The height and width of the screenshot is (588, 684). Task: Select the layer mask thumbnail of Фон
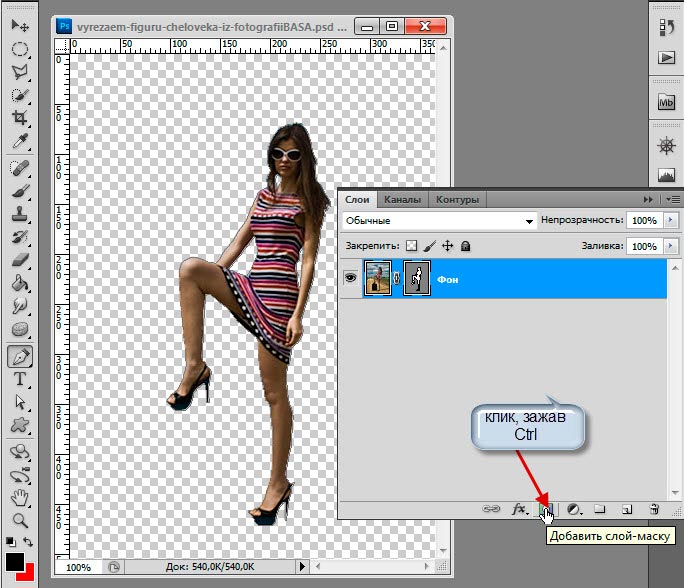(416, 280)
